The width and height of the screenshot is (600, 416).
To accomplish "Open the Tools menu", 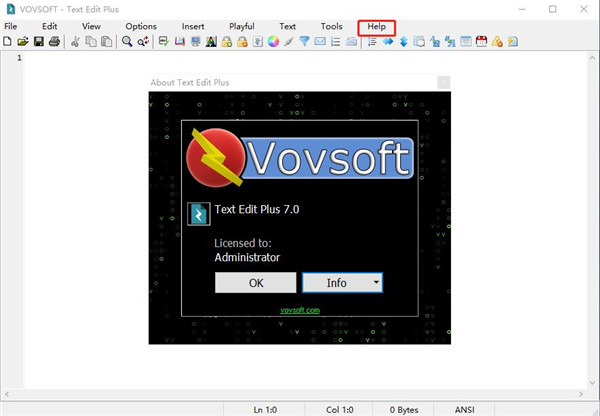I will (331, 26).
